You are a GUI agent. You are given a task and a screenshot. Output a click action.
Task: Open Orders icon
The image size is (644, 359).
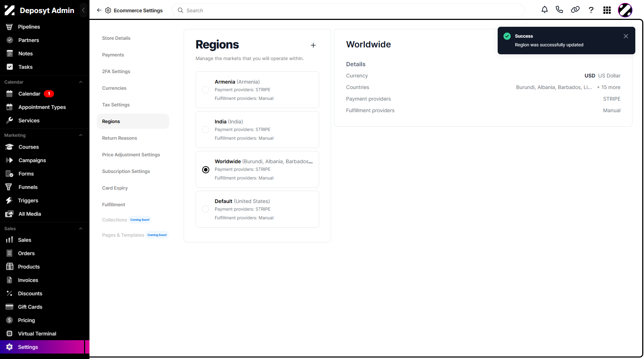[9, 253]
